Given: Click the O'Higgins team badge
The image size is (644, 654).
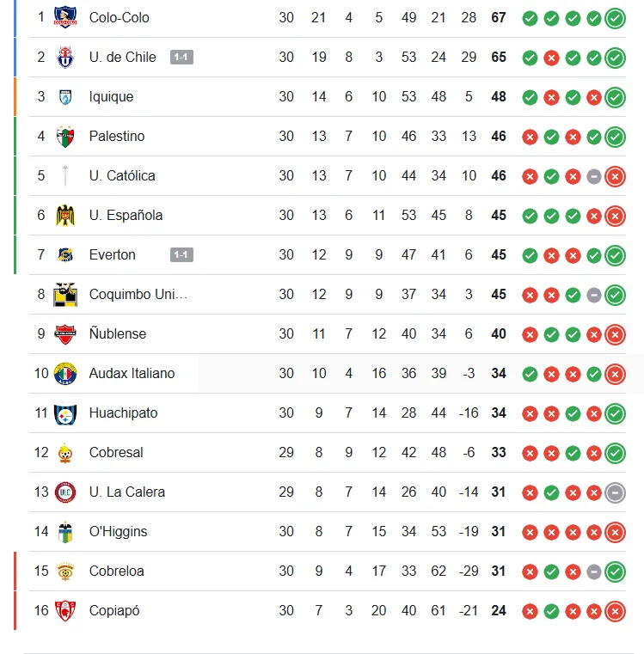Looking at the screenshot, I should (x=65, y=531).
